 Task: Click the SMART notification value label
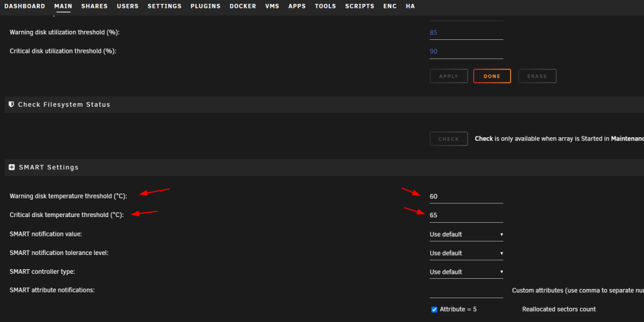click(x=46, y=234)
